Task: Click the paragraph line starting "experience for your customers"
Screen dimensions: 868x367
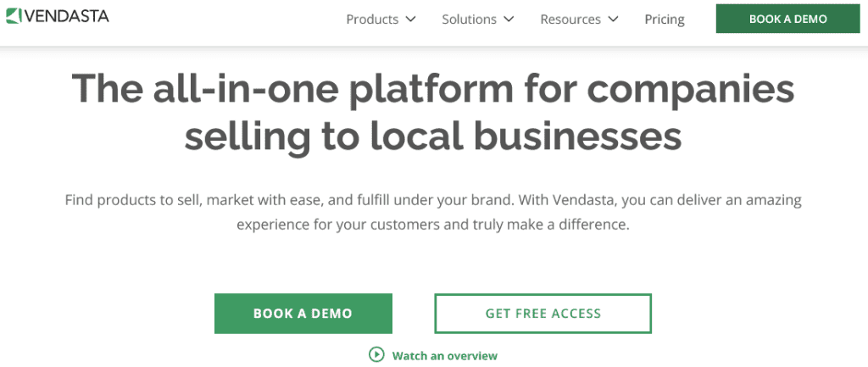Action: click(433, 226)
